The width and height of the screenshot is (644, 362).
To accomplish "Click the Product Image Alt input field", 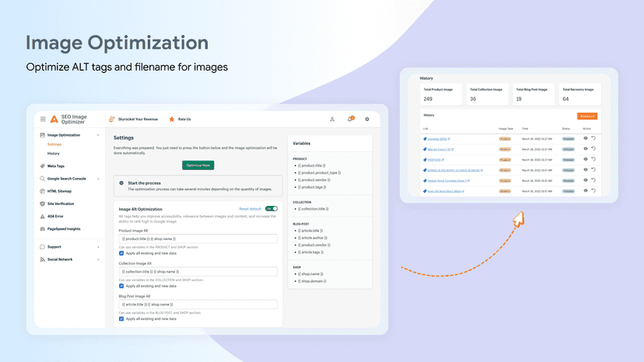I will click(198, 238).
